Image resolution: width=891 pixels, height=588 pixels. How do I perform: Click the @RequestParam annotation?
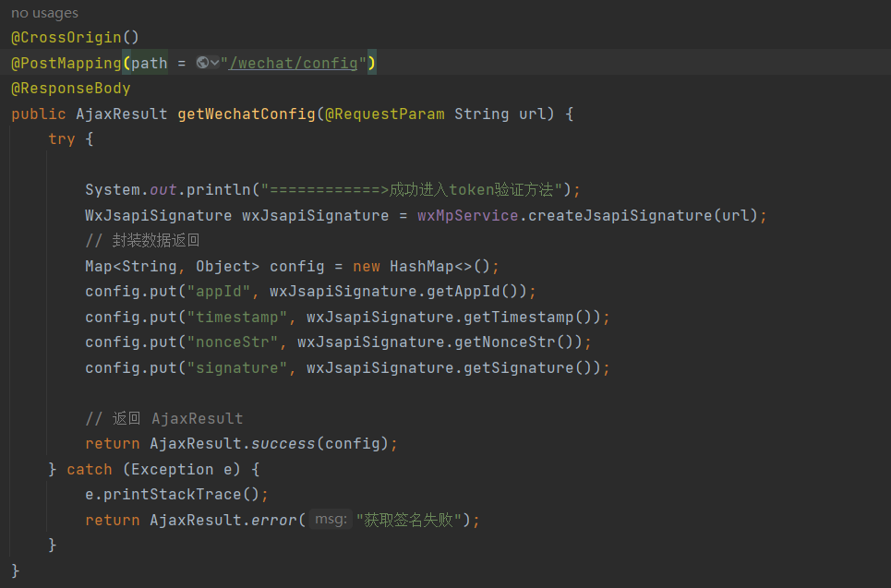pos(385,114)
